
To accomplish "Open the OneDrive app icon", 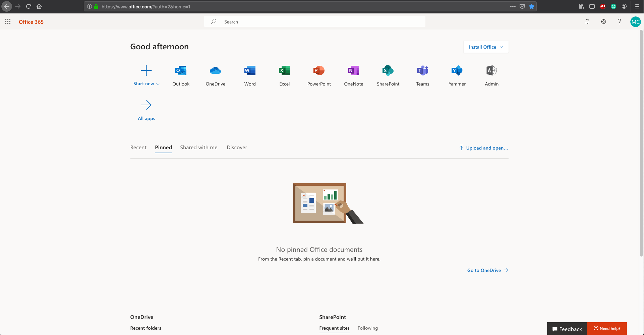I will coord(215,70).
